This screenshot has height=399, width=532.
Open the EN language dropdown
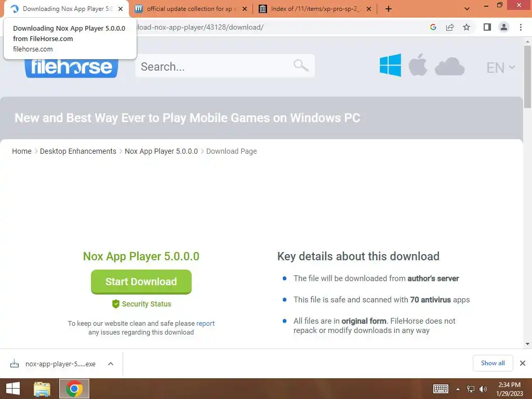[x=500, y=68]
